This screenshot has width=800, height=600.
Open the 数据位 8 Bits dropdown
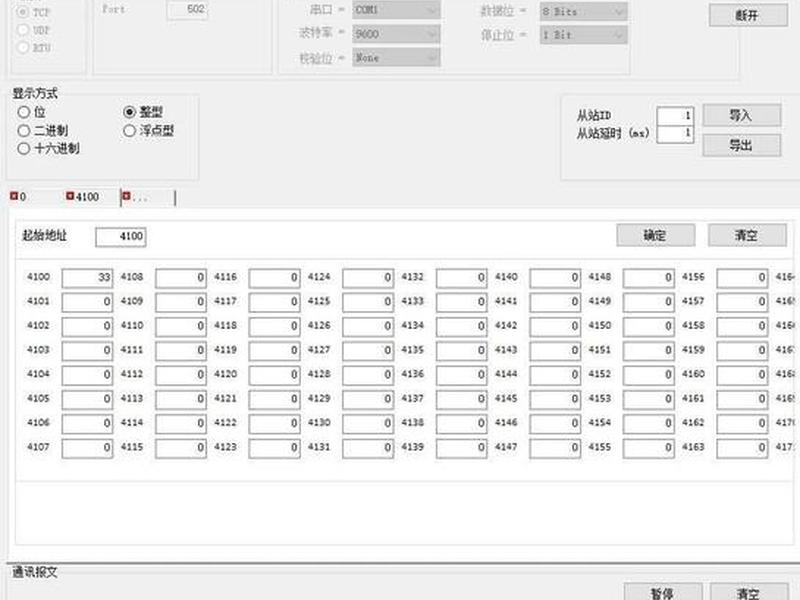(x=584, y=12)
